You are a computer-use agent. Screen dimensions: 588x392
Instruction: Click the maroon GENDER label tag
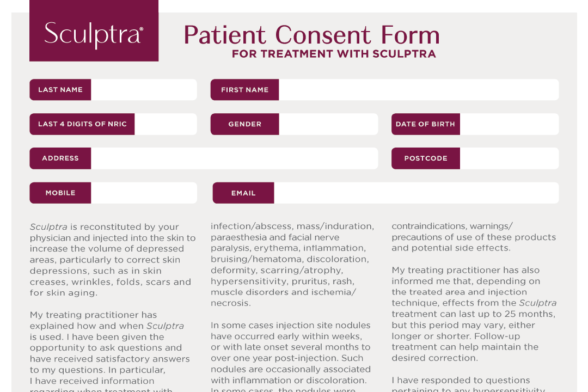coord(244,124)
